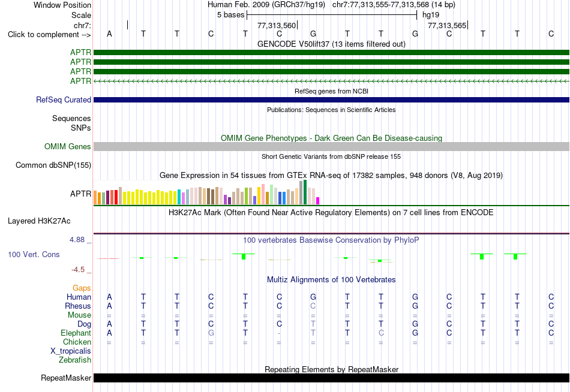Click the 77,313,560 coordinate marker

(x=277, y=25)
